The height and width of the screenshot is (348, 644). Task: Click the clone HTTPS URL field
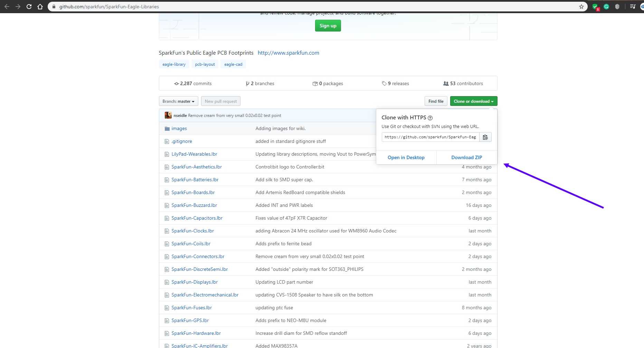click(430, 137)
